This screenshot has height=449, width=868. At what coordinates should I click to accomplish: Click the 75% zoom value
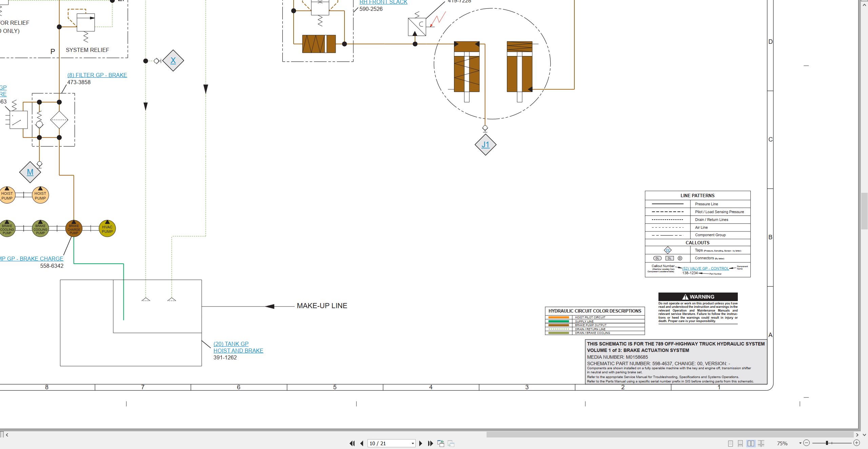[x=782, y=443]
